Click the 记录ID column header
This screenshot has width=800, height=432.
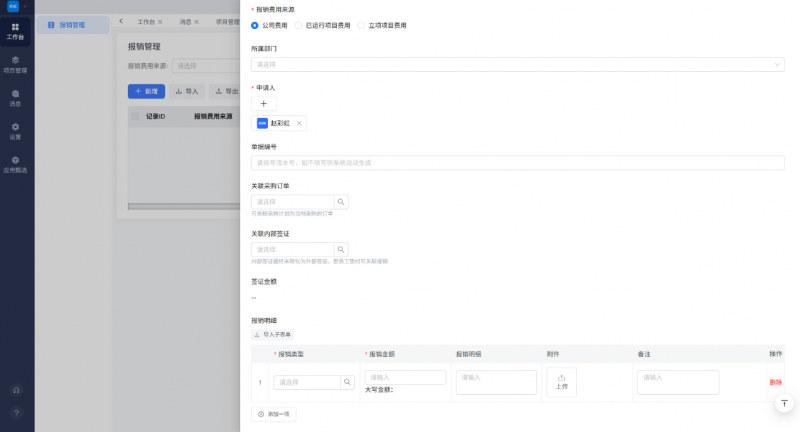coord(156,116)
